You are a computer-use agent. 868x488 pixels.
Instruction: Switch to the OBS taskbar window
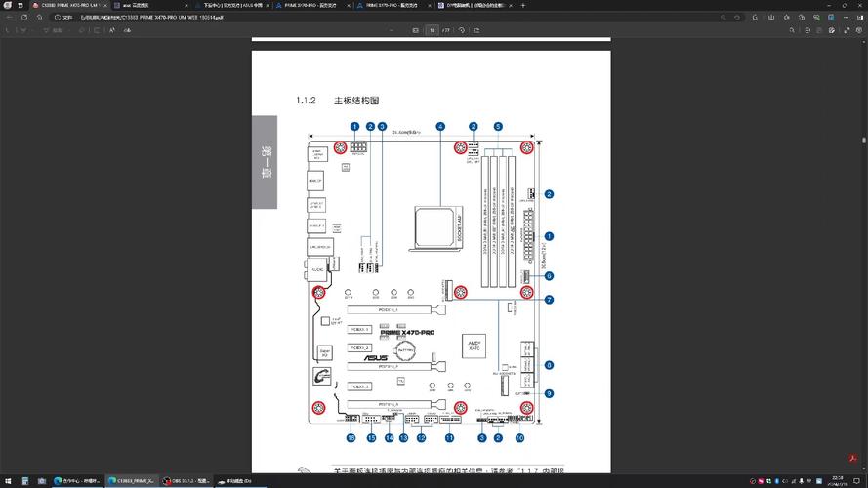pos(186,481)
